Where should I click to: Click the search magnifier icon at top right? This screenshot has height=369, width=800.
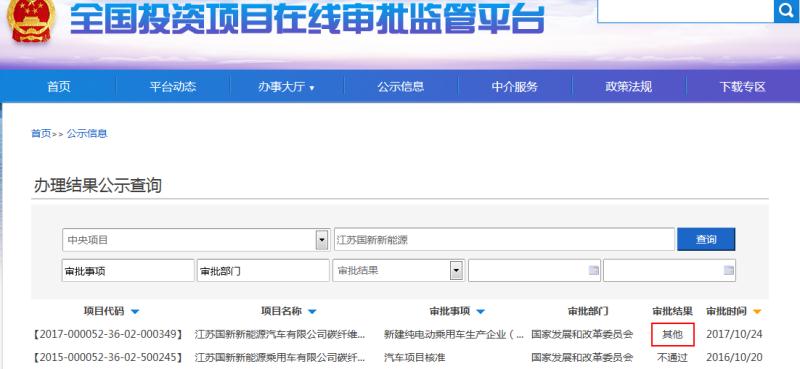point(787,10)
